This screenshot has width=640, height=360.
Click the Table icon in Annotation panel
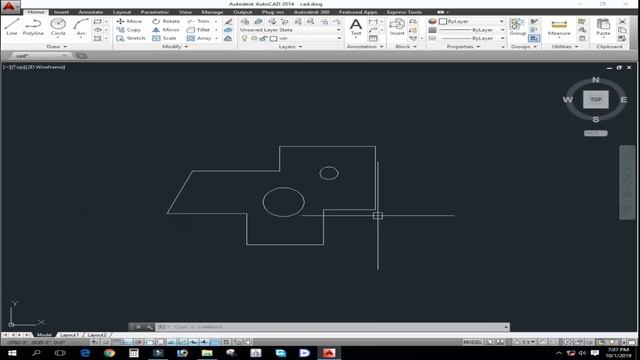(373, 38)
